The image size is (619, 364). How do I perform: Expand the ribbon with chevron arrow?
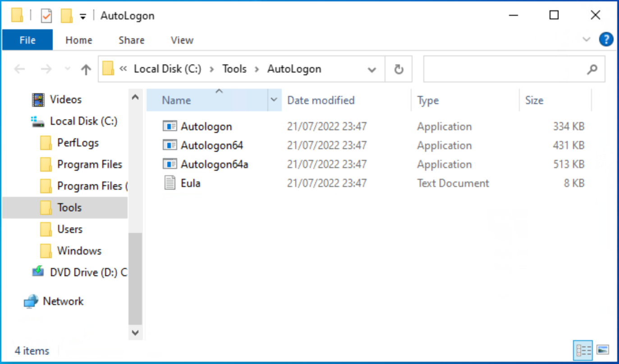pos(586,40)
